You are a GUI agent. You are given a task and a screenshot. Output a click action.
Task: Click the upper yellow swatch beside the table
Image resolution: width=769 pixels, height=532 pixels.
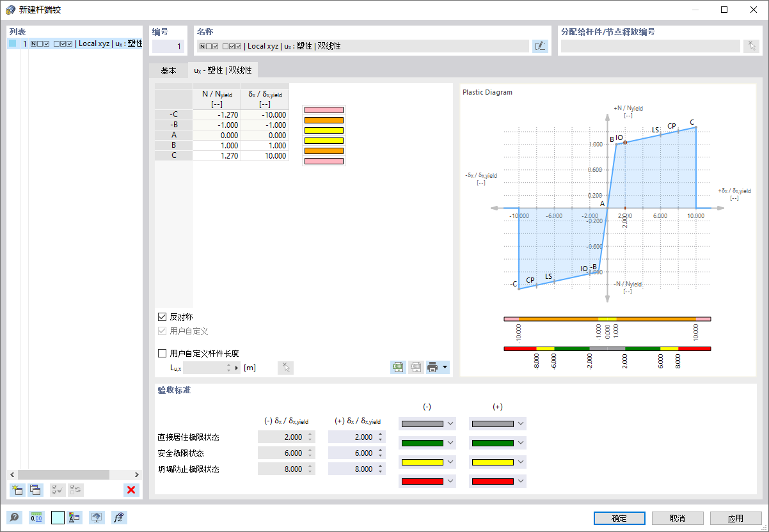tap(324, 130)
